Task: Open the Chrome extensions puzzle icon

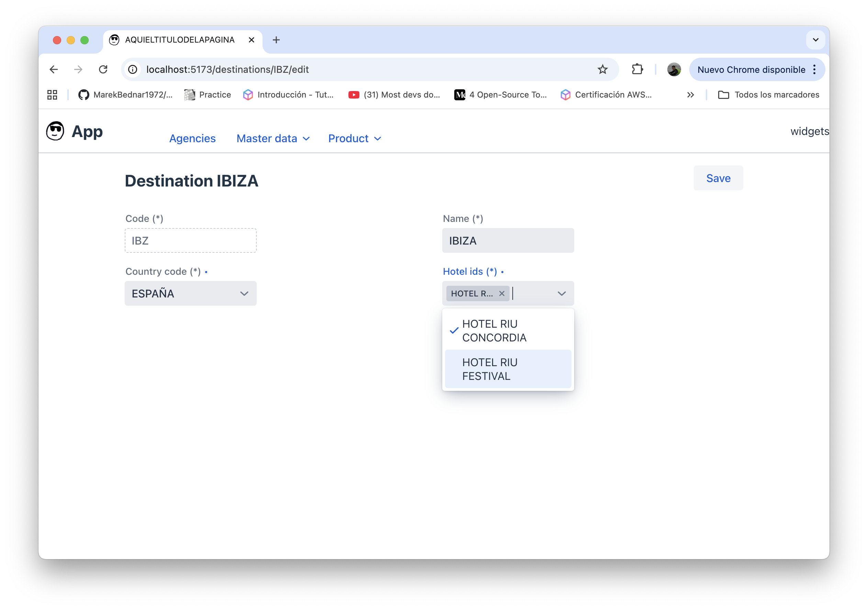Action: (637, 69)
